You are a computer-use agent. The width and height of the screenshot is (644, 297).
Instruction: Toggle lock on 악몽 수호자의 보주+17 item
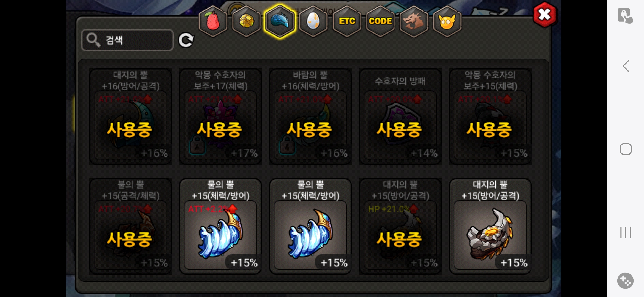tap(197, 146)
